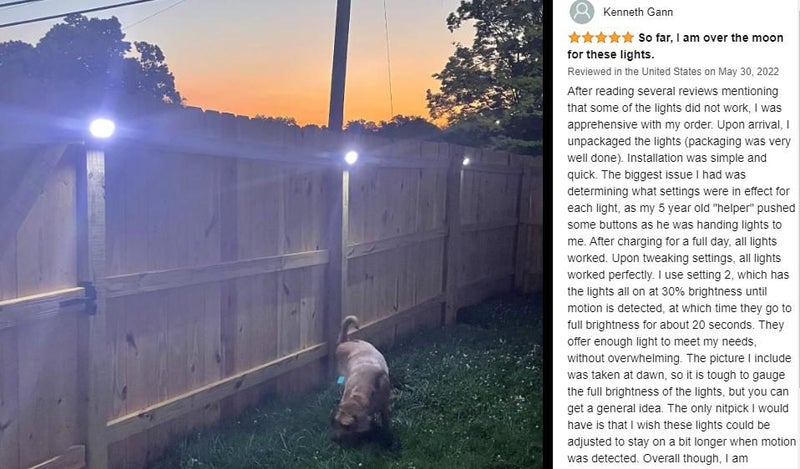Click the second orange rating star
This screenshot has width=800, height=469.
click(588, 38)
